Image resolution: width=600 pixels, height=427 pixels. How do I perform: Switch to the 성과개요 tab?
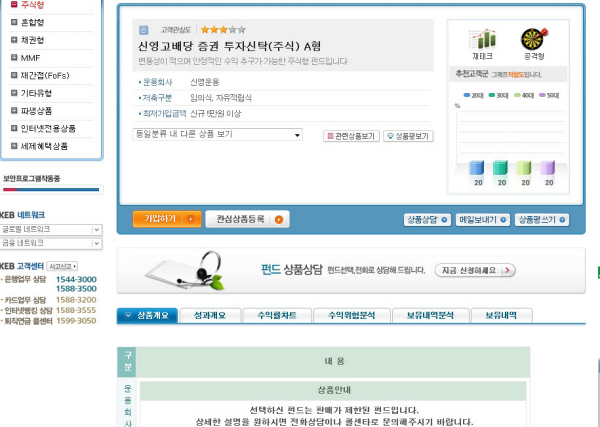210,316
